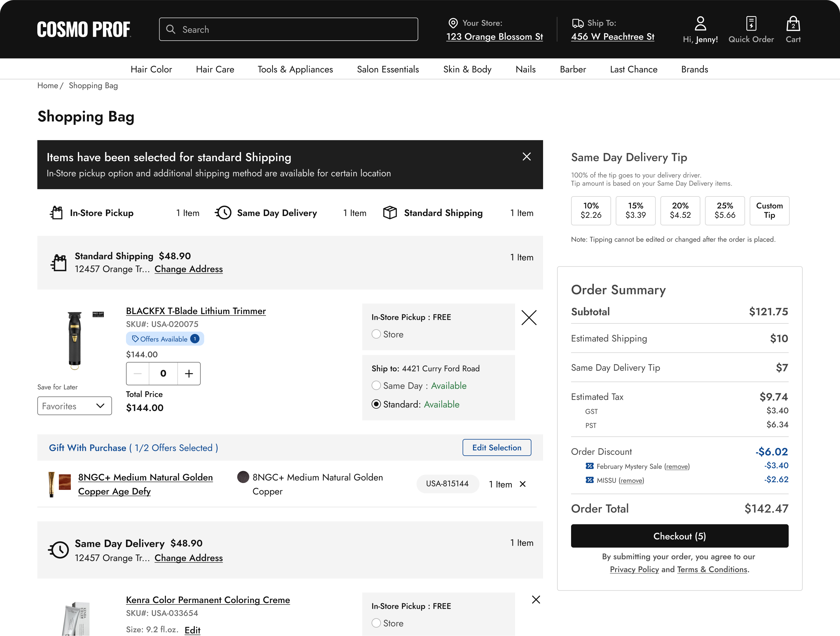Open the Skin & Body menu
This screenshot has height=636, width=840.
click(467, 69)
